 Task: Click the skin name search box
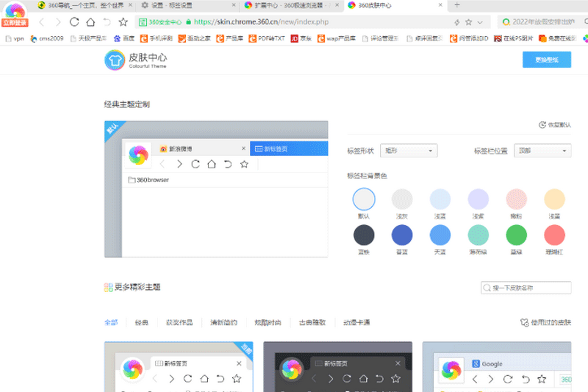point(526,288)
